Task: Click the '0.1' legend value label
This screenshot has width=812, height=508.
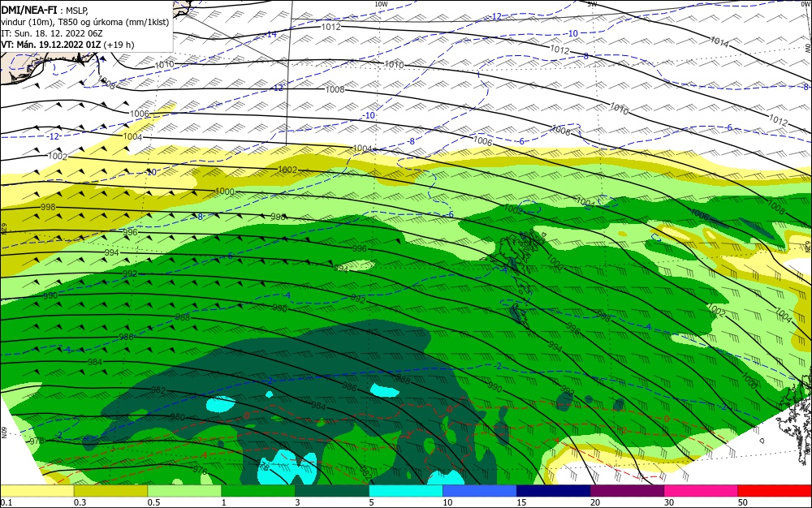Action: tap(6, 502)
